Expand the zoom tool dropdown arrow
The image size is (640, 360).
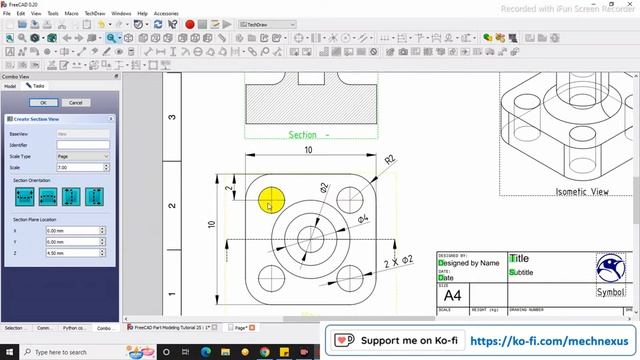pos(120,38)
